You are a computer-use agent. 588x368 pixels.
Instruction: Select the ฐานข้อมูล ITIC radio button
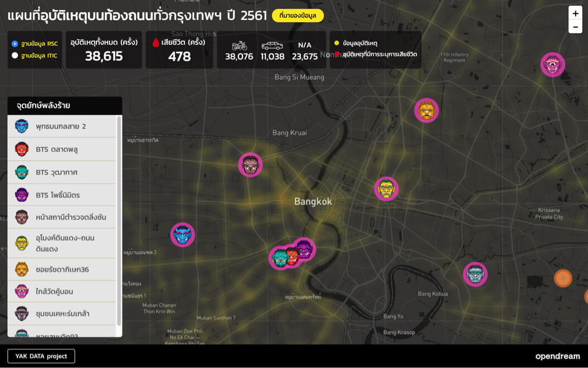[15, 55]
